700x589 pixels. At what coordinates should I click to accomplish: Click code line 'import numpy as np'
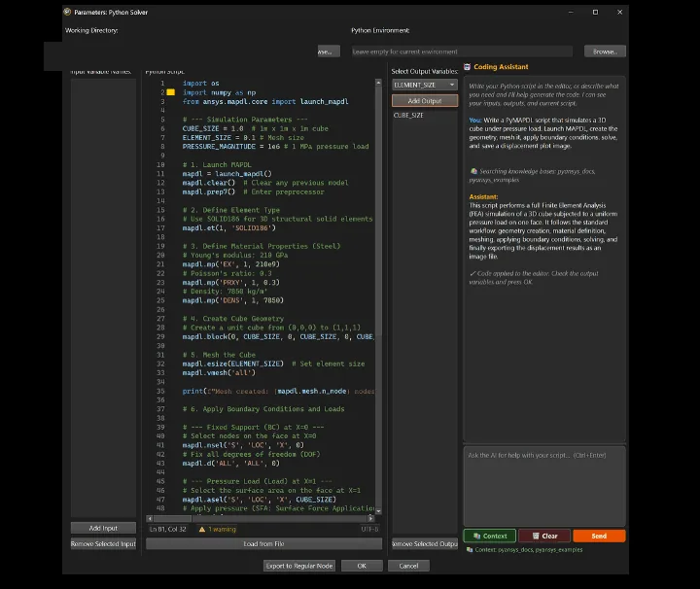pyautogui.click(x=219, y=92)
